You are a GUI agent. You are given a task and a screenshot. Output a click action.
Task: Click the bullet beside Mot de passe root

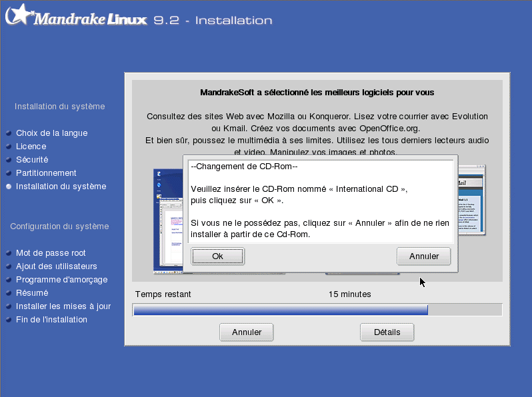(x=9, y=253)
